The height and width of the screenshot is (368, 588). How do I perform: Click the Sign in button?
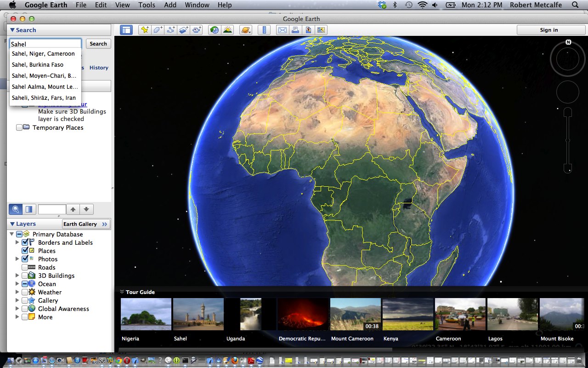click(549, 30)
